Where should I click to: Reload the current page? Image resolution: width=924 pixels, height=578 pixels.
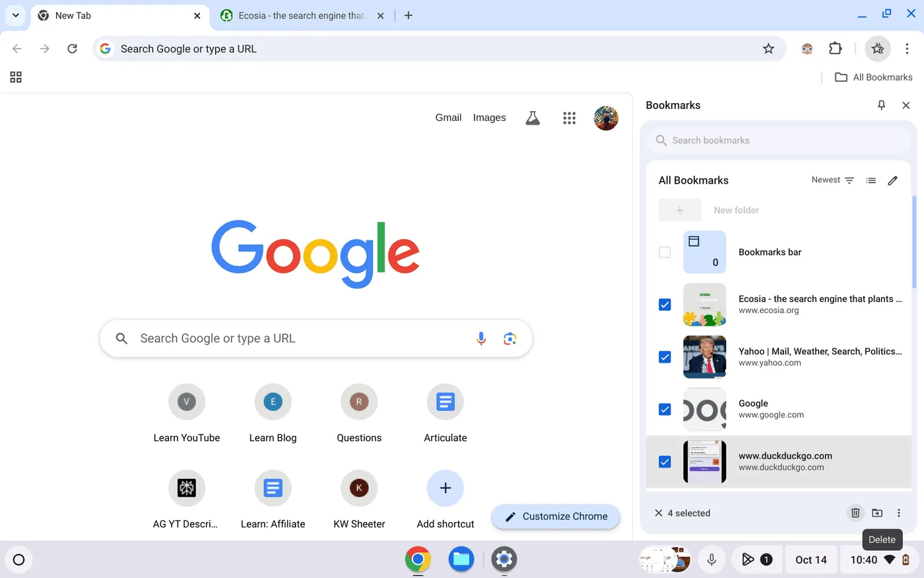(72, 48)
